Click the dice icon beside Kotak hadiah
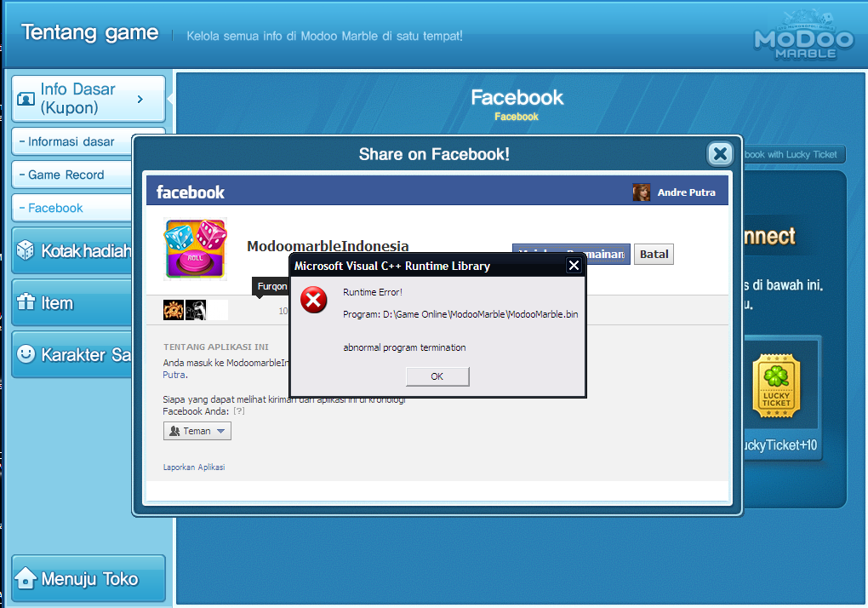The height and width of the screenshot is (608, 868). coord(26,250)
